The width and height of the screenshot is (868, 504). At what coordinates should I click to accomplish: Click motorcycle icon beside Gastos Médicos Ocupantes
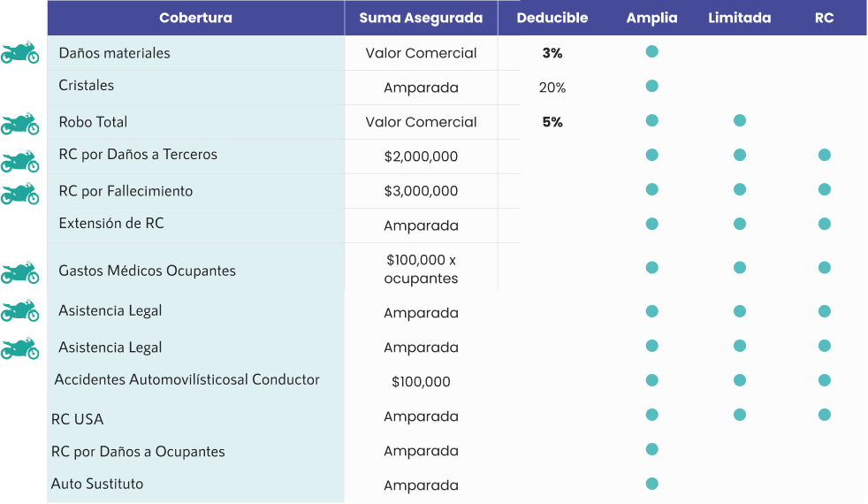pos(19,272)
